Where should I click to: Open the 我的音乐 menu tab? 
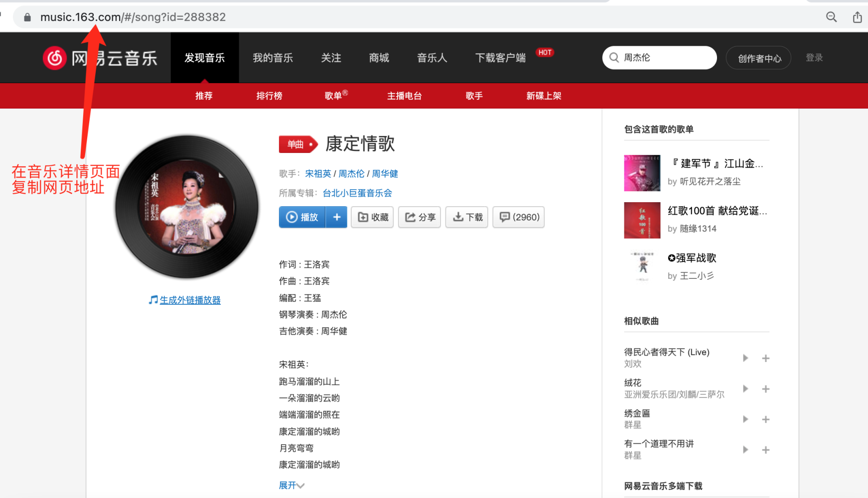pyautogui.click(x=273, y=58)
